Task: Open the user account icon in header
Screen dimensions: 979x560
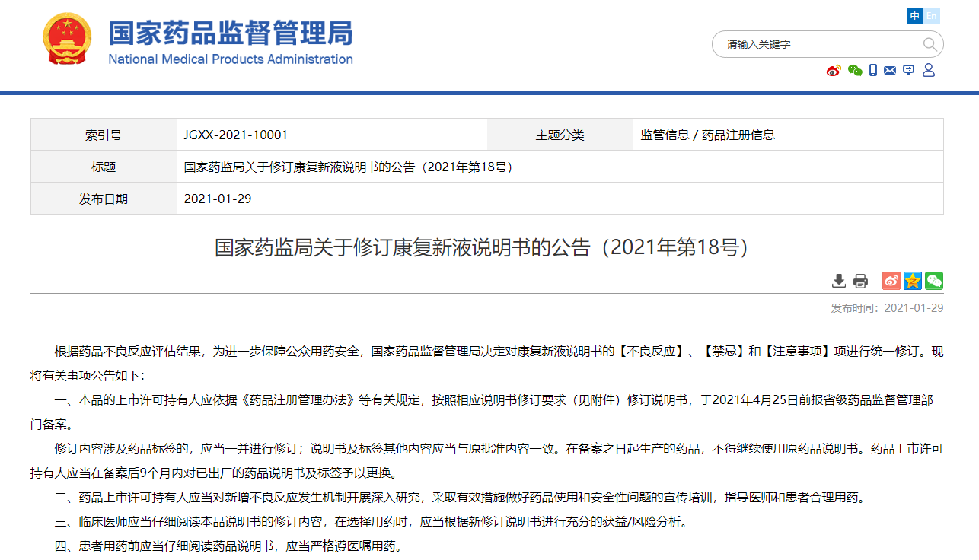Action: pos(928,71)
